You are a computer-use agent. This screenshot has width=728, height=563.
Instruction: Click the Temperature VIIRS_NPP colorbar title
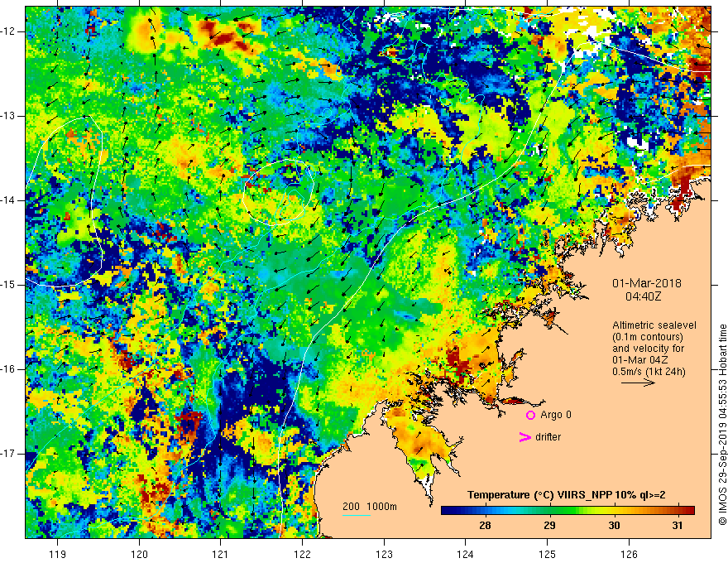click(566, 495)
